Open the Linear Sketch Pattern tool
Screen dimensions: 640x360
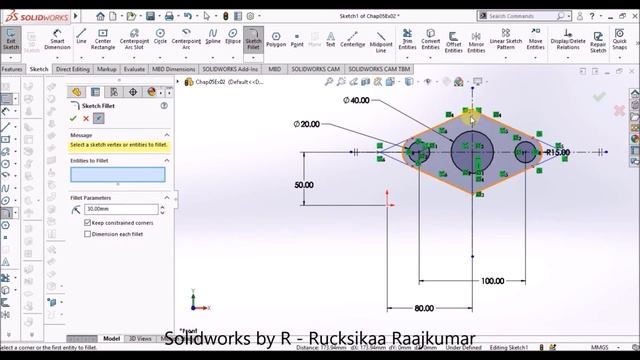506,40
